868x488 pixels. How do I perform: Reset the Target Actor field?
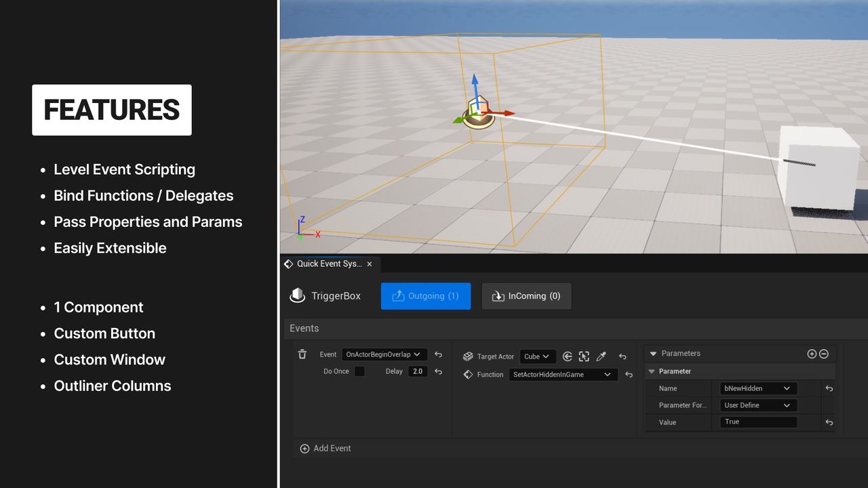tap(623, 357)
